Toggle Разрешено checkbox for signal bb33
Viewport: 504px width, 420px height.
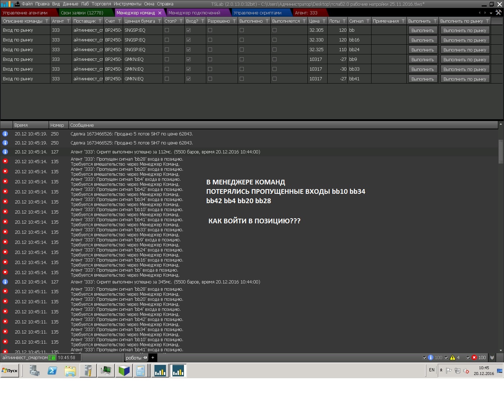coord(210,69)
